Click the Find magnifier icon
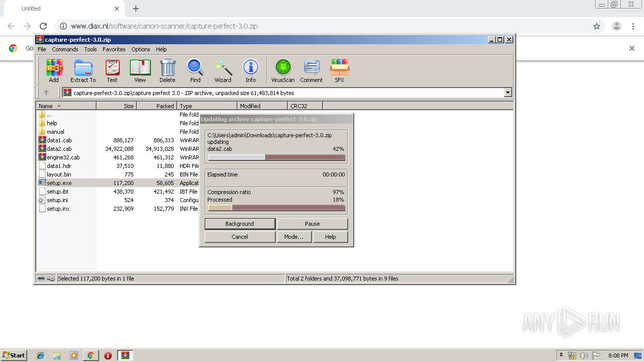Image resolution: width=644 pixels, height=362 pixels. click(195, 71)
